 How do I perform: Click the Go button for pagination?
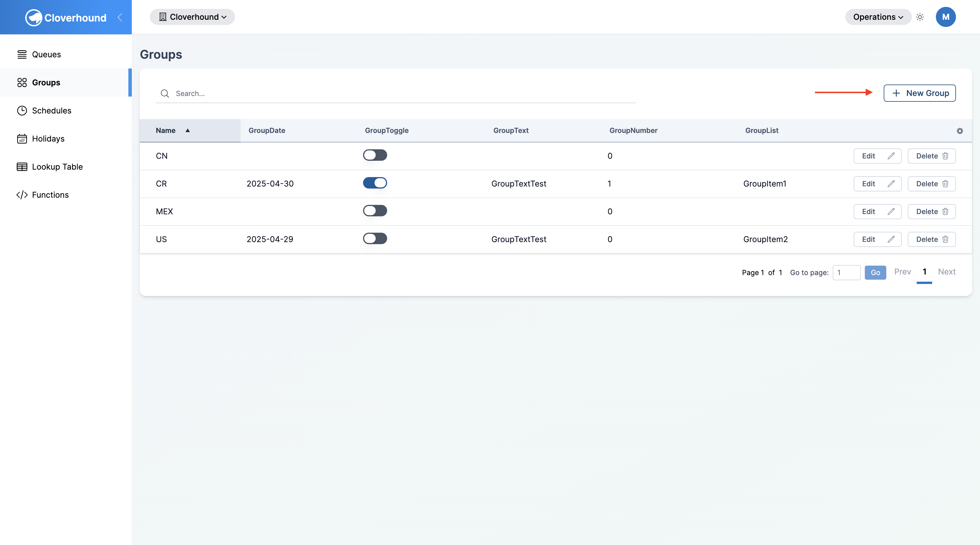875,273
